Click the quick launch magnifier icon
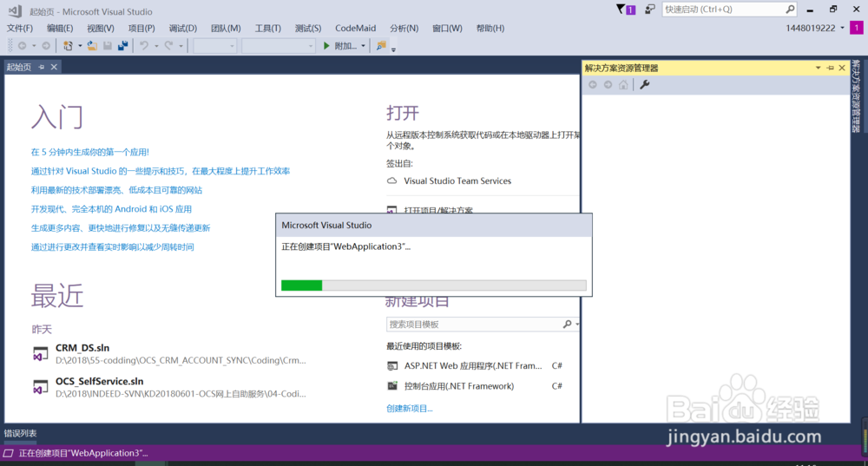 (790, 10)
